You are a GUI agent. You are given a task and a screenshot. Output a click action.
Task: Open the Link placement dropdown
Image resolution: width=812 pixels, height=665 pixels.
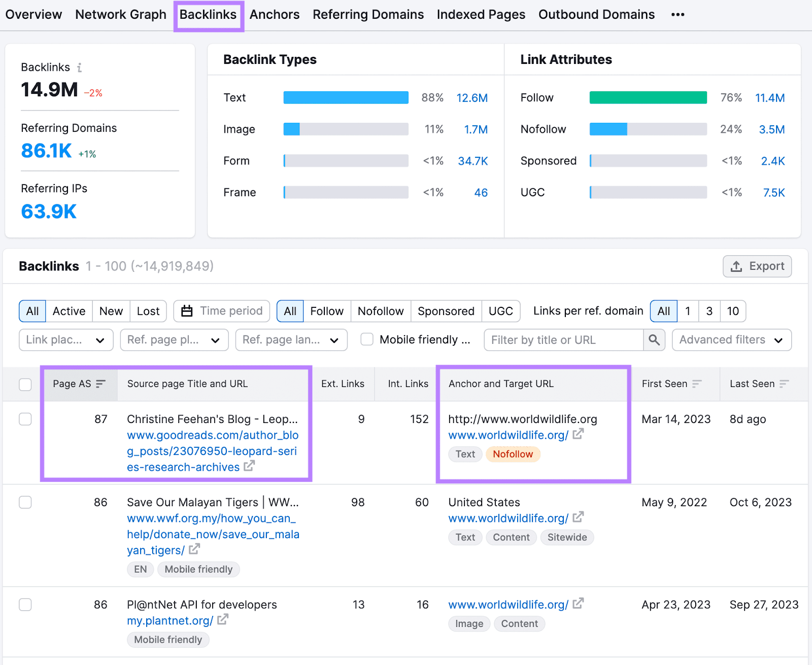click(65, 340)
